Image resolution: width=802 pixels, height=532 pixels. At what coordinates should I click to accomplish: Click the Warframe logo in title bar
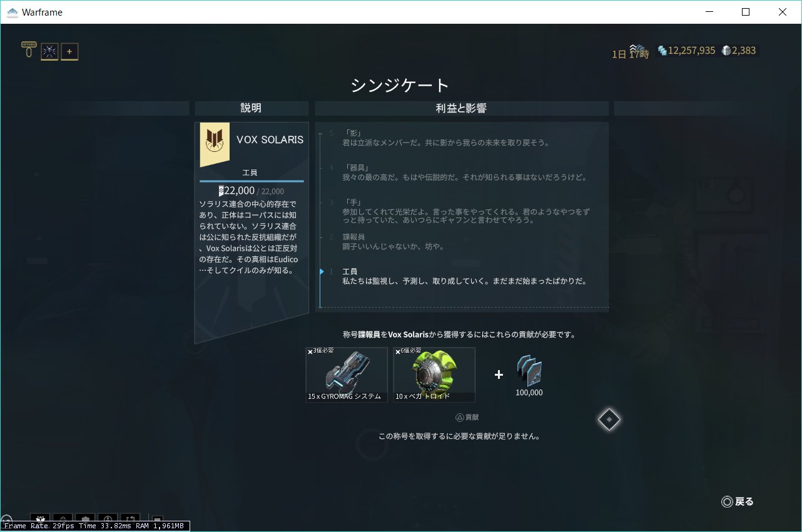pos(13,12)
